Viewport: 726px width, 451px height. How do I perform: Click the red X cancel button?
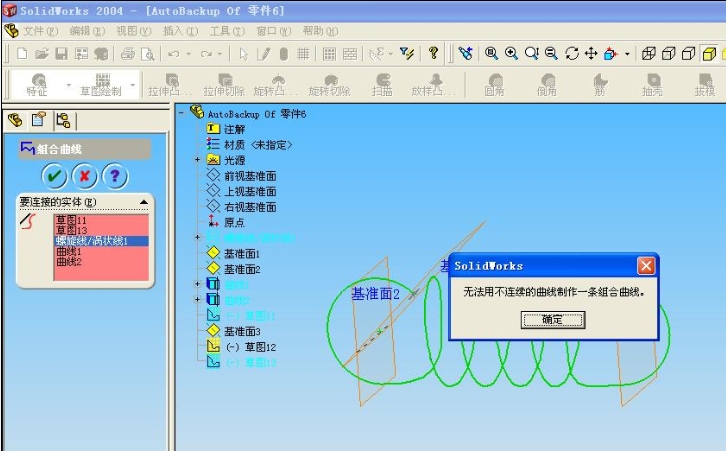click(85, 176)
